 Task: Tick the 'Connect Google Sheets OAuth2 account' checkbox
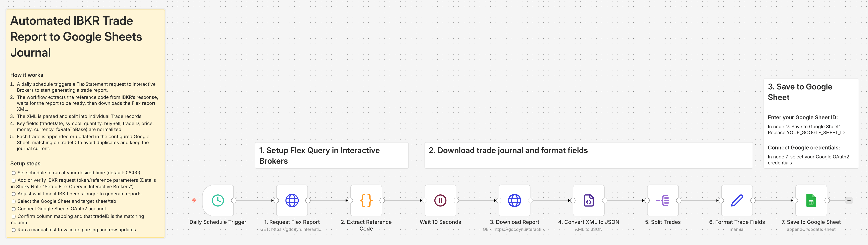tap(14, 209)
